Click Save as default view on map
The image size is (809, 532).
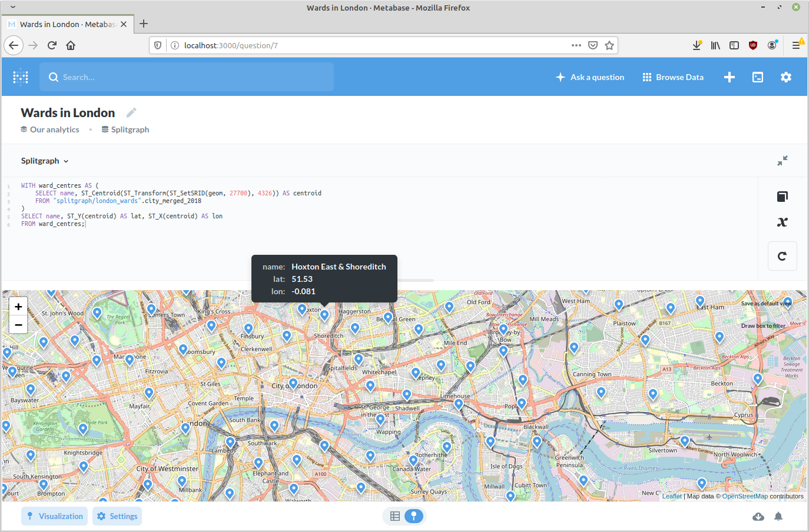click(x=766, y=304)
